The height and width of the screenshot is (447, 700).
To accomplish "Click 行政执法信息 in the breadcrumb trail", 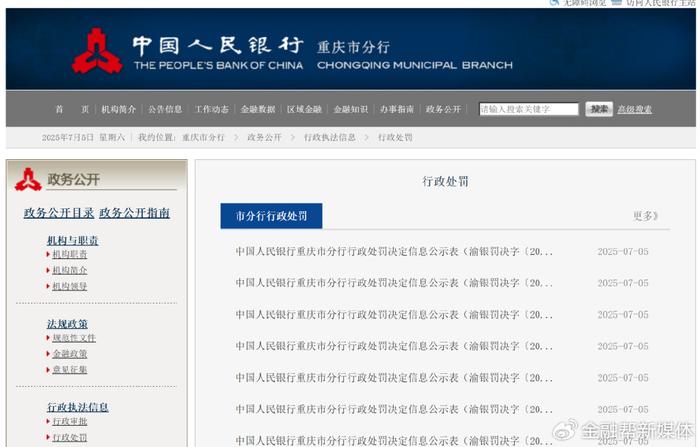I will click(330, 138).
